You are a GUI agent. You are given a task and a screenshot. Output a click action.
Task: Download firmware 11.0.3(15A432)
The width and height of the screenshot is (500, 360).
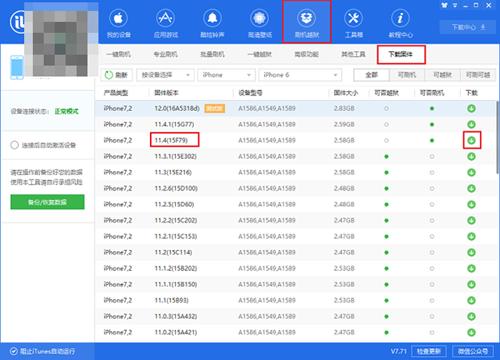point(471,316)
